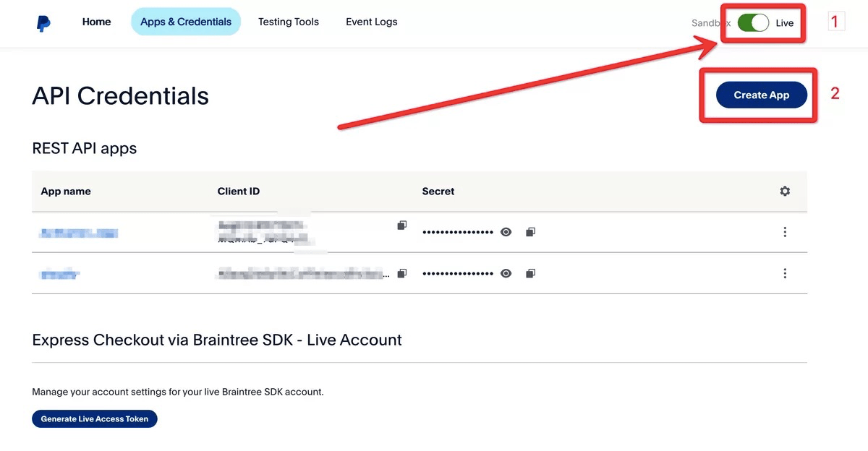Click the PayPal logo

[43, 22]
